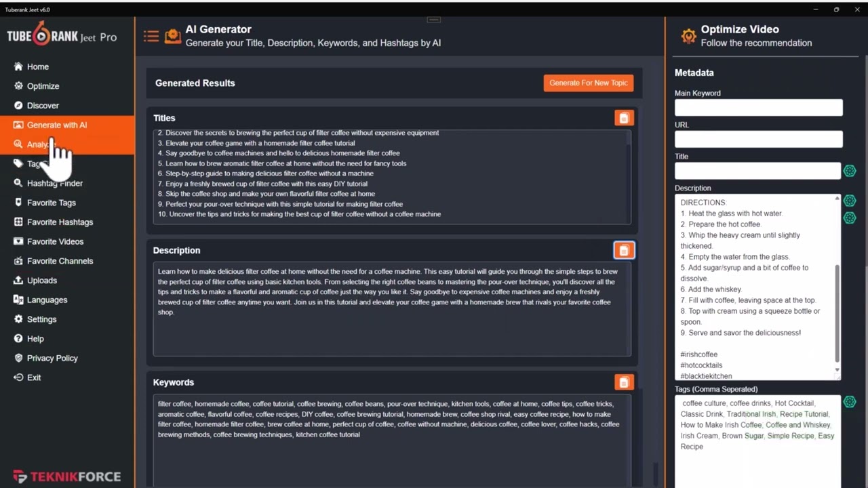The width and height of the screenshot is (868, 488).
Task: Click the TubeRank Jeet Pro logo
Action: click(x=62, y=35)
